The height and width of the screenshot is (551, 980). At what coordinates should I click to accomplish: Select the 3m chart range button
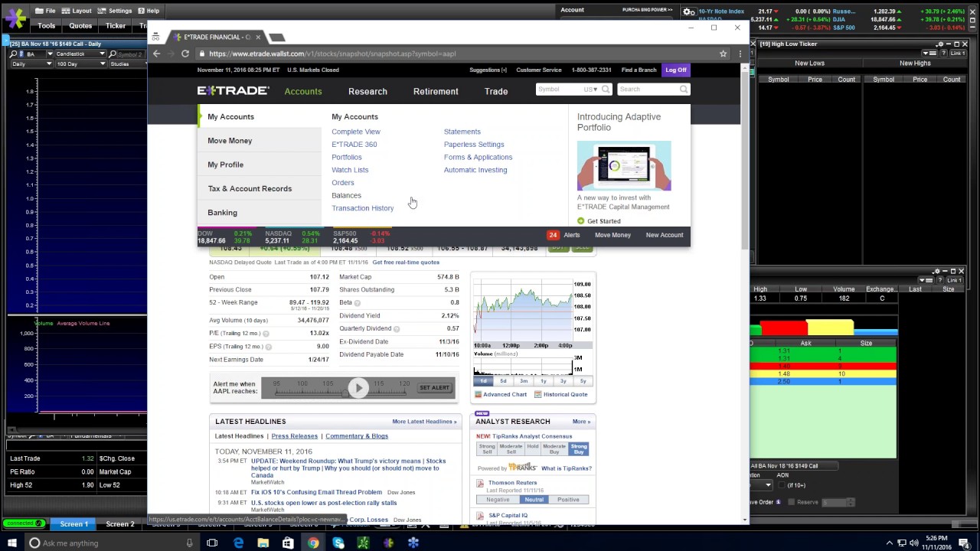(523, 380)
